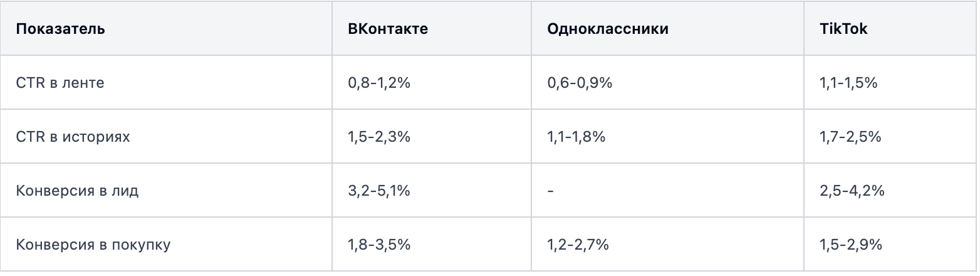Click the Показатель column header

tap(60, 29)
